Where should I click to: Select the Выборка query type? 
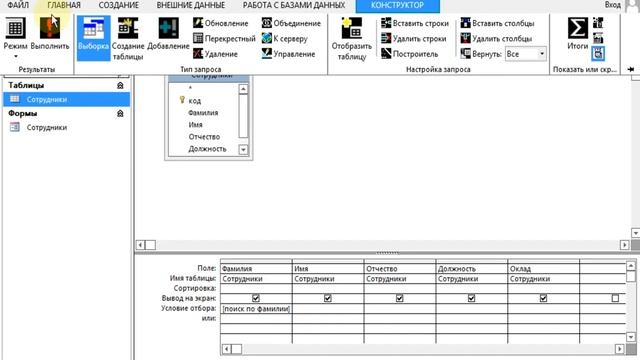coord(93,38)
